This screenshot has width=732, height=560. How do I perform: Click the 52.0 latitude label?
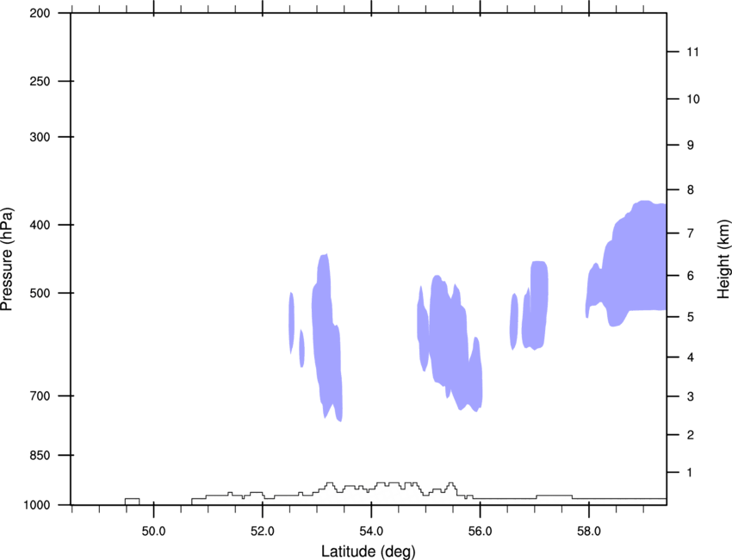(x=263, y=532)
